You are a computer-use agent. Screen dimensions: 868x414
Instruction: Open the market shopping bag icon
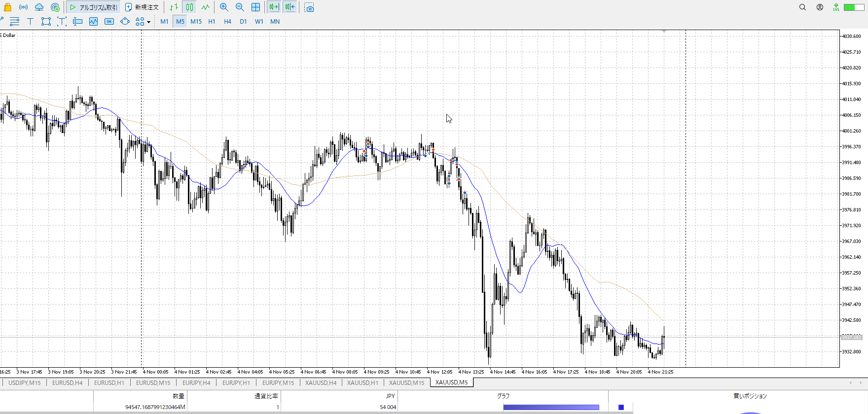pyautogui.click(x=7, y=7)
